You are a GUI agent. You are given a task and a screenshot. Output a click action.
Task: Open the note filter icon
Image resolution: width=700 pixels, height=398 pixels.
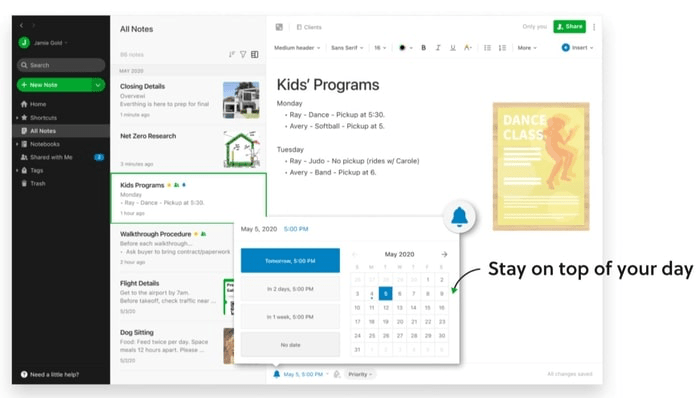pyautogui.click(x=243, y=54)
